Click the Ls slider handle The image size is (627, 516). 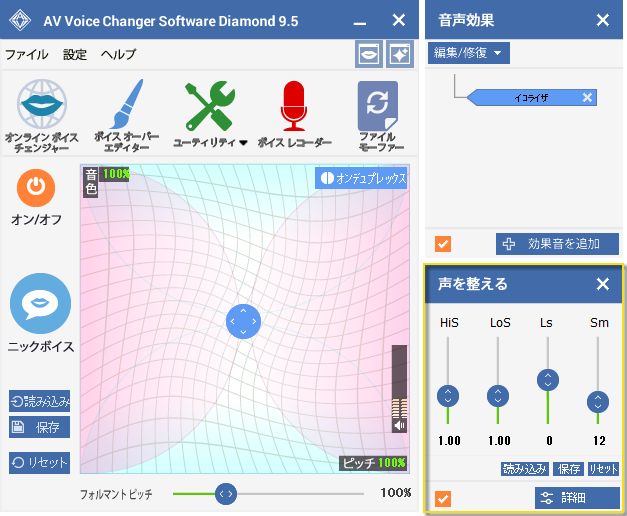point(548,380)
